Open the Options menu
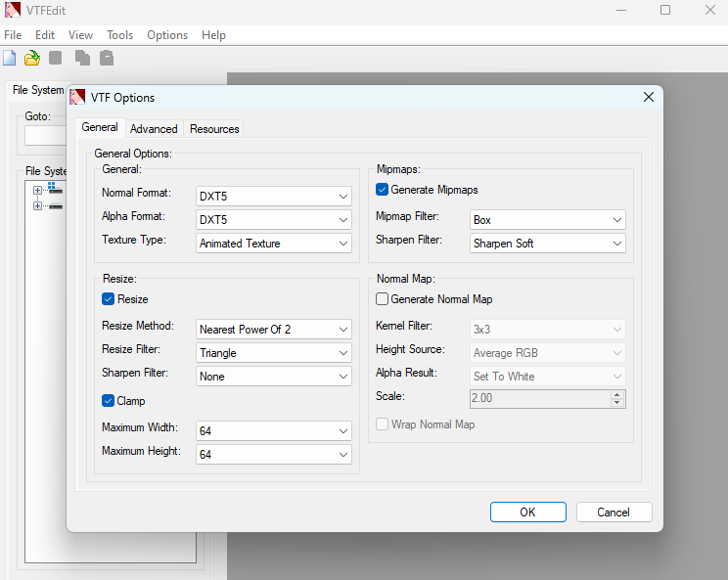 [x=167, y=35]
